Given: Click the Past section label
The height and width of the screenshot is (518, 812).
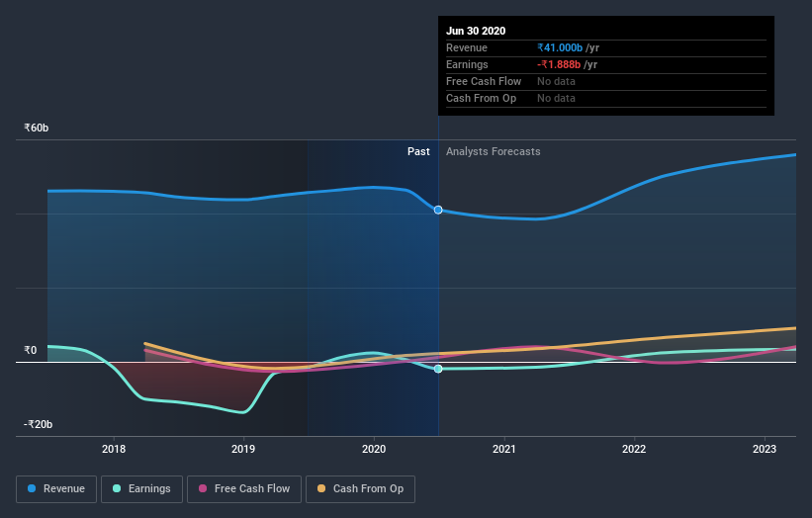Looking at the screenshot, I should tap(418, 151).
